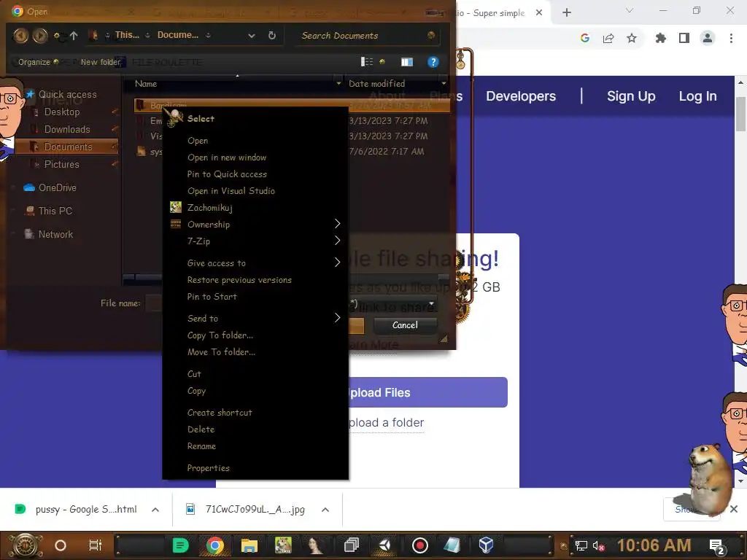
Task: Click the Sign Up link on the website
Action: [631, 96]
